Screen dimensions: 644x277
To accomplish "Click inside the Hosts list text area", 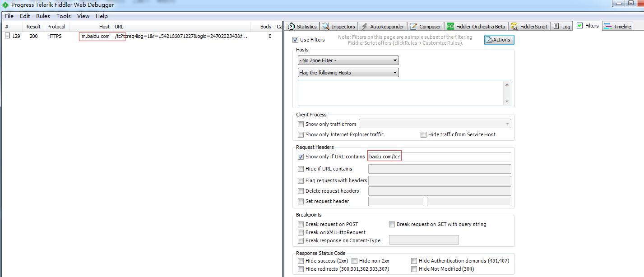I will [x=401, y=93].
